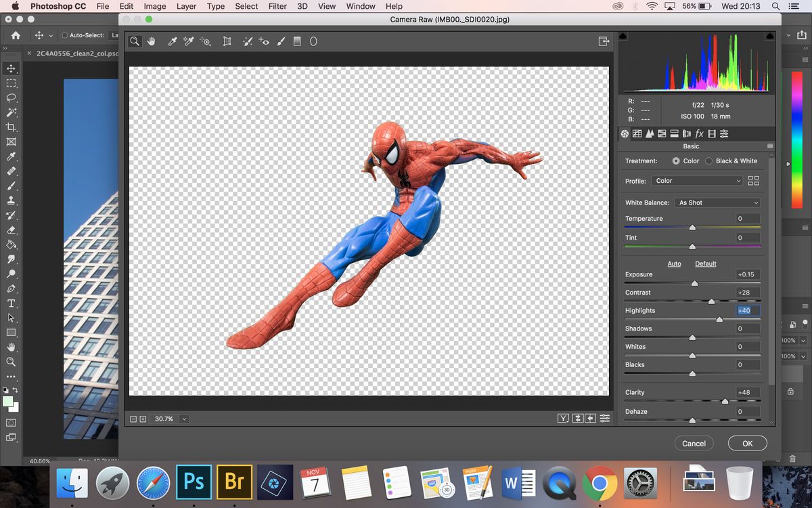
Task: Select the Red Eye Removal tool
Action: 264,41
